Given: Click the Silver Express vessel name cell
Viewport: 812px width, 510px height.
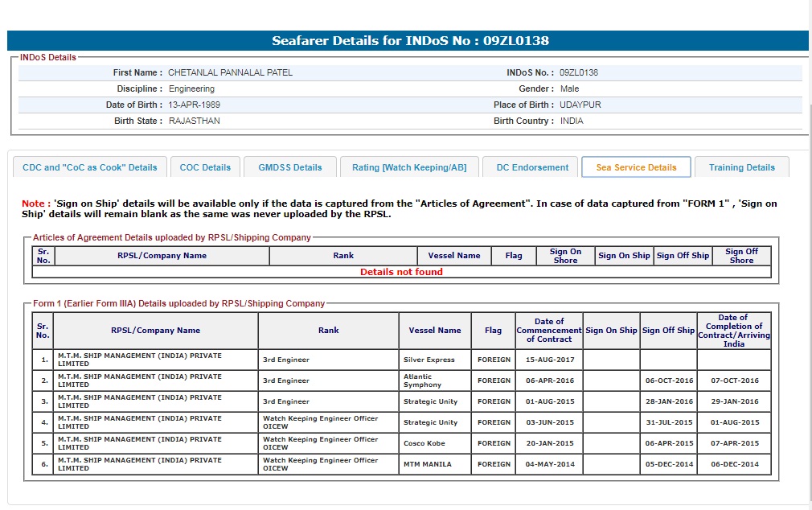Looking at the screenshot, I should coord(429,360).
